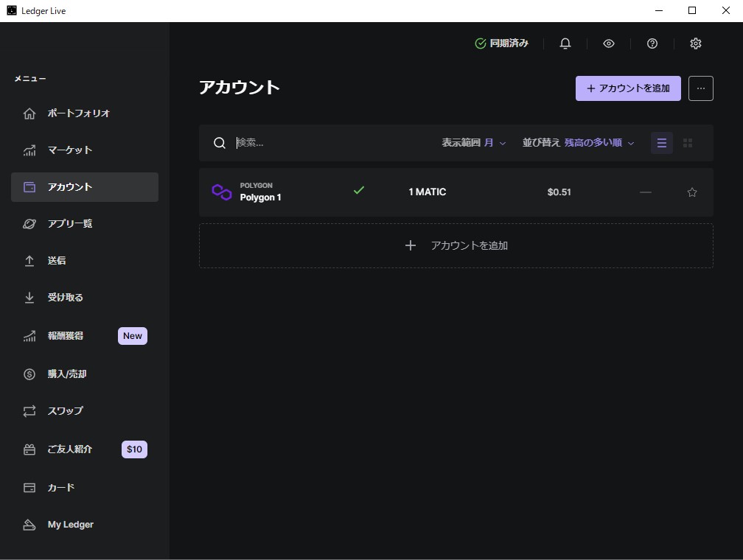Click the purple アカウントを追加 button
The width and height of the screenshot is (743, 560).
coord(628,88)
